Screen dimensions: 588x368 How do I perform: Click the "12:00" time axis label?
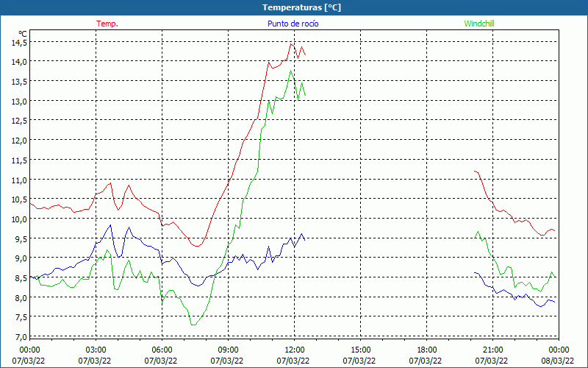coord(295,350)
